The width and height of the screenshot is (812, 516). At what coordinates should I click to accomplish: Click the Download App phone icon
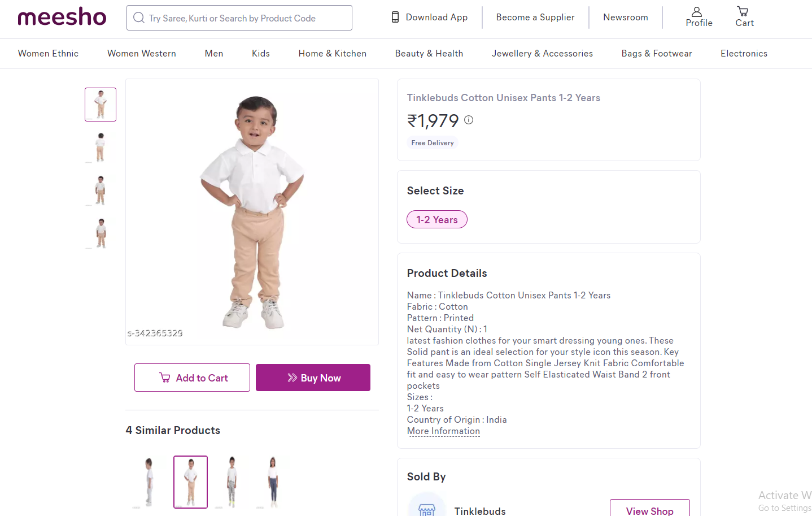(x=395, y=18)
